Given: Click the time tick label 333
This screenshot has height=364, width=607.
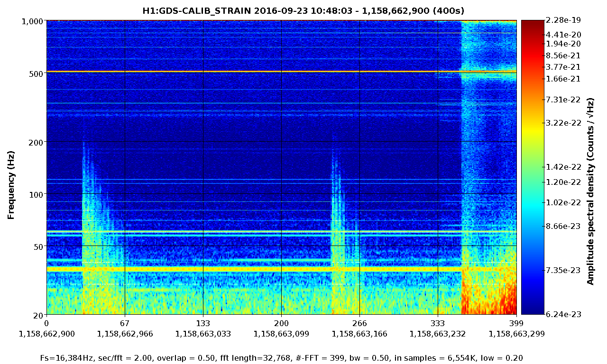Looking at the screenshot, I should point(438,324).
